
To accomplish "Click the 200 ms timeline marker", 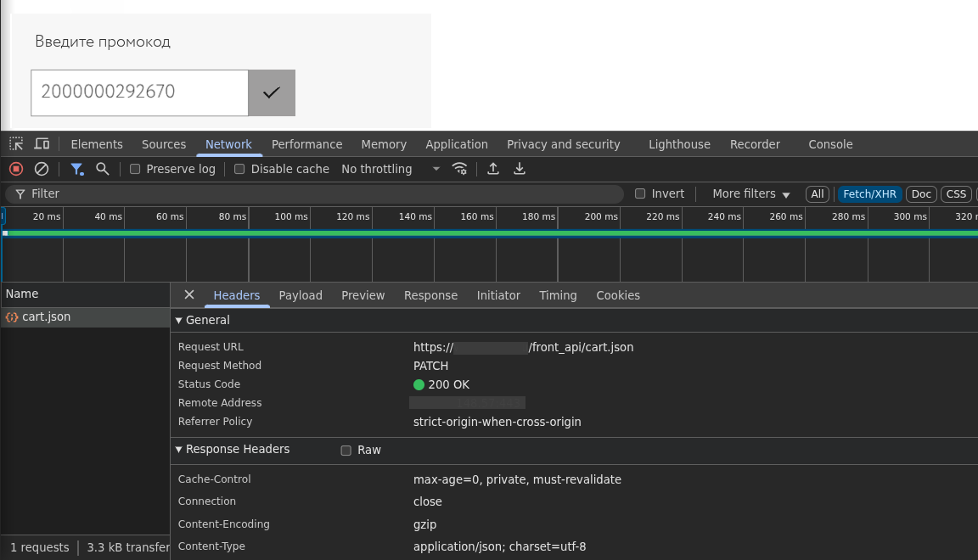I will pyautogui.click(x=601, y=216).
